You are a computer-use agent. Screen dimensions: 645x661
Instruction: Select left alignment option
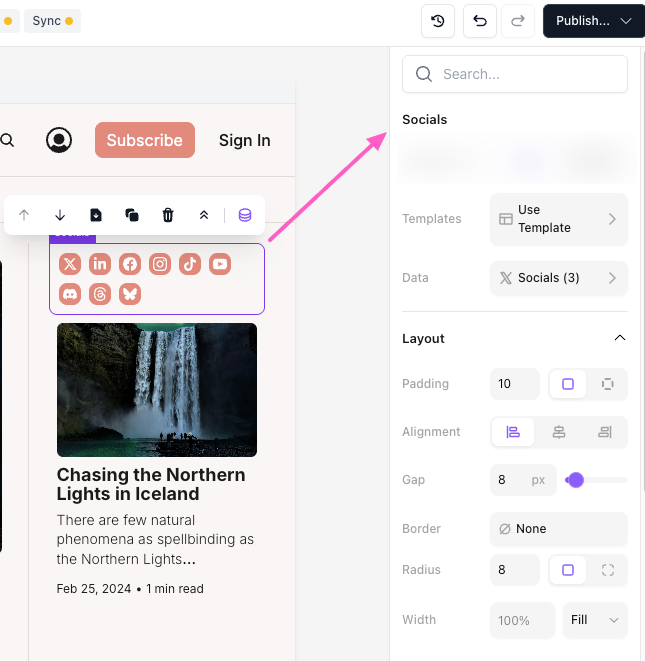pos(513,432)
